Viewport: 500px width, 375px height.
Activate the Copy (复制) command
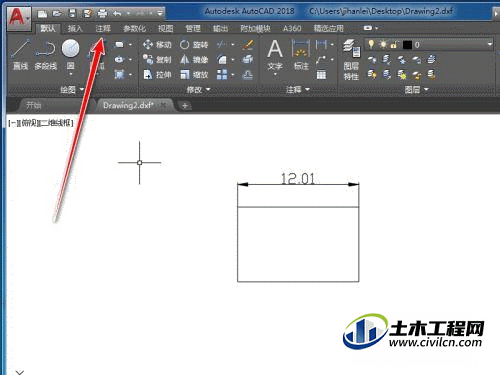click(x=157, y=60)
